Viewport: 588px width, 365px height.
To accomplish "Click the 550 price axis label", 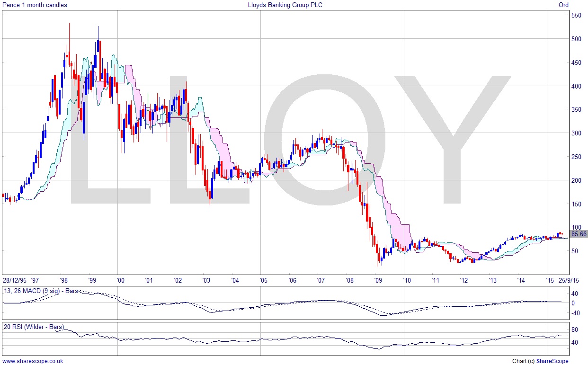I will tap(576, 16).
